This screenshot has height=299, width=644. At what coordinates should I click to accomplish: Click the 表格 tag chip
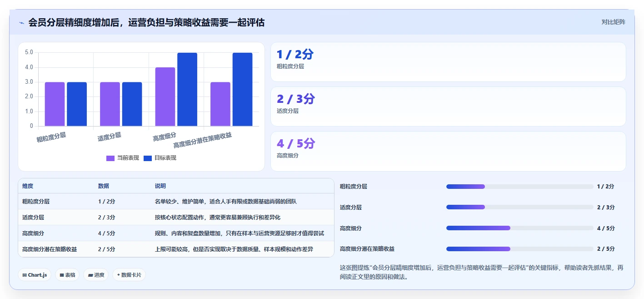coord(67,275)
